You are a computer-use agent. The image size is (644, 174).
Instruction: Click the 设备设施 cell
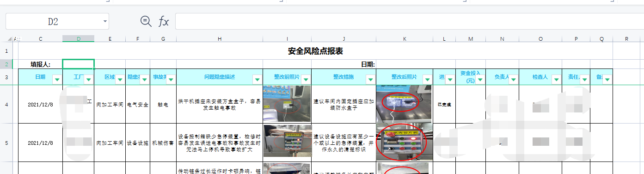138,143
